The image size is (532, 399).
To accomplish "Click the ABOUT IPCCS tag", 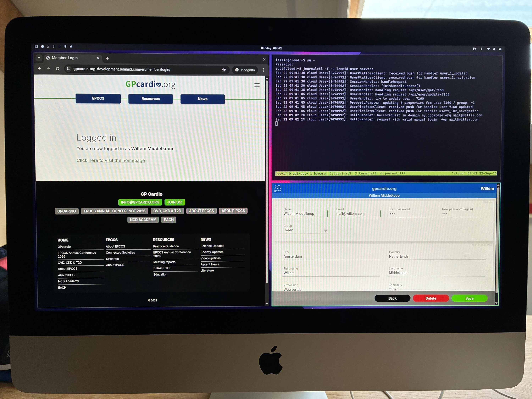I will tap(233, 211).
